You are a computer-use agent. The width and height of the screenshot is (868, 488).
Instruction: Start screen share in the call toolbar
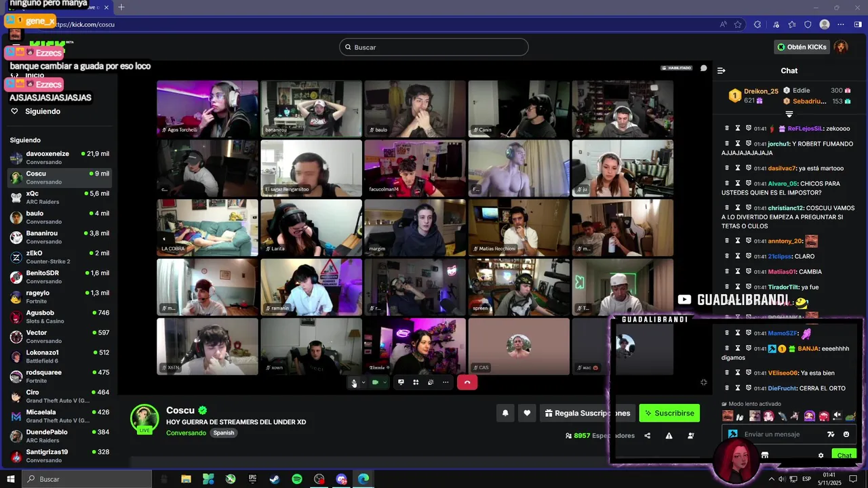click(401, 382)
